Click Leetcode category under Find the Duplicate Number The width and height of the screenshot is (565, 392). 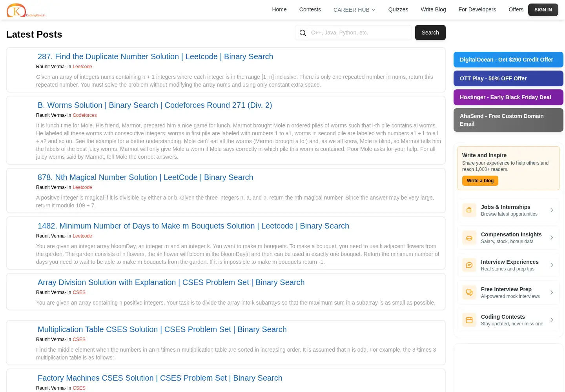click(82, 67)
